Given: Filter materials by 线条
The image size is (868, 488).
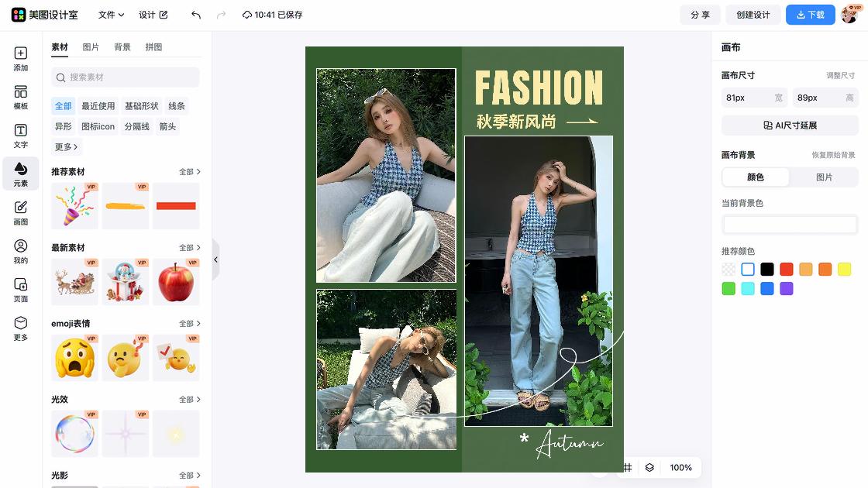Looking at the screenshot, I should pyautogui.click(x=177, y=105).
